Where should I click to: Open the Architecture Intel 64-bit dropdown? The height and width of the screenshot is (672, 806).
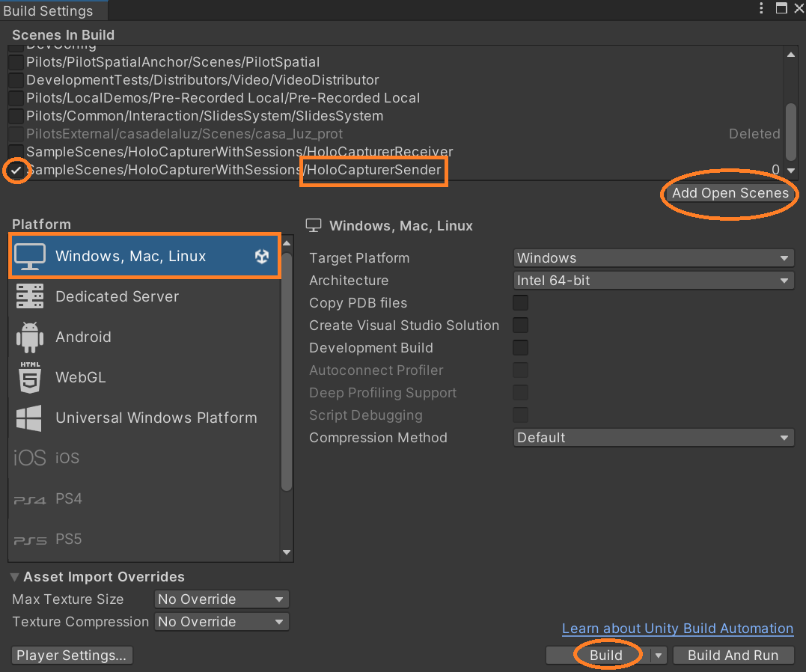653,281
